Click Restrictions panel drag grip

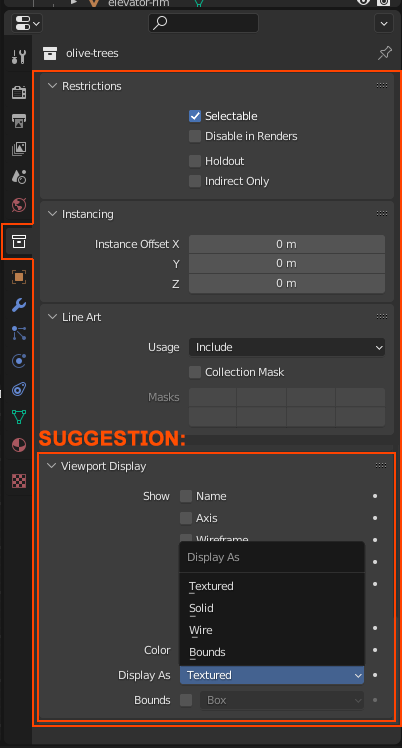381,85
